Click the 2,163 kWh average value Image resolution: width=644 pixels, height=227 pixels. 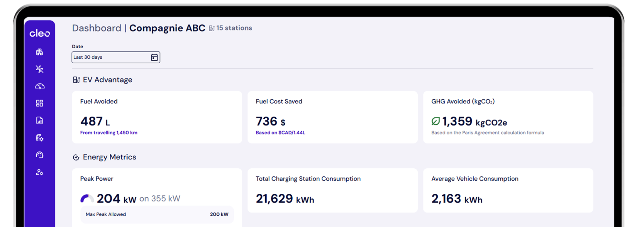tap(457, 199)
